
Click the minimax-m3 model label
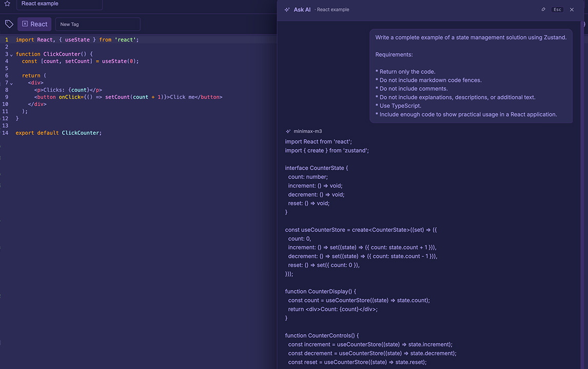pyautogui.click(x=307, y=132)
